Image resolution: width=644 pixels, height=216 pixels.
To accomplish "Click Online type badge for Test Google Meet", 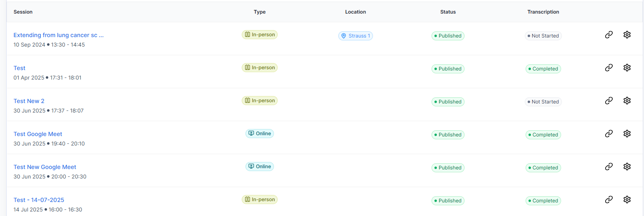I will pyautogui.click(x=259, y=134).
